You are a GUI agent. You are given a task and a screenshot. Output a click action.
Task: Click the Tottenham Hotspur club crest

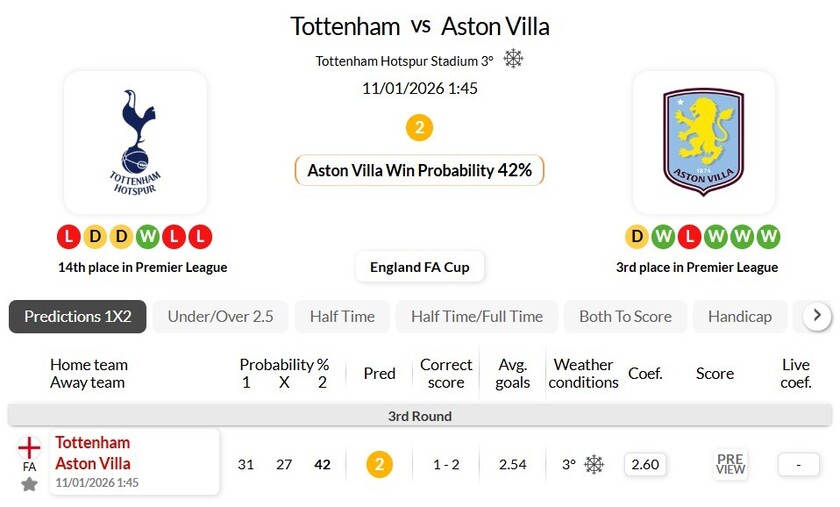[x=135, y=142]
